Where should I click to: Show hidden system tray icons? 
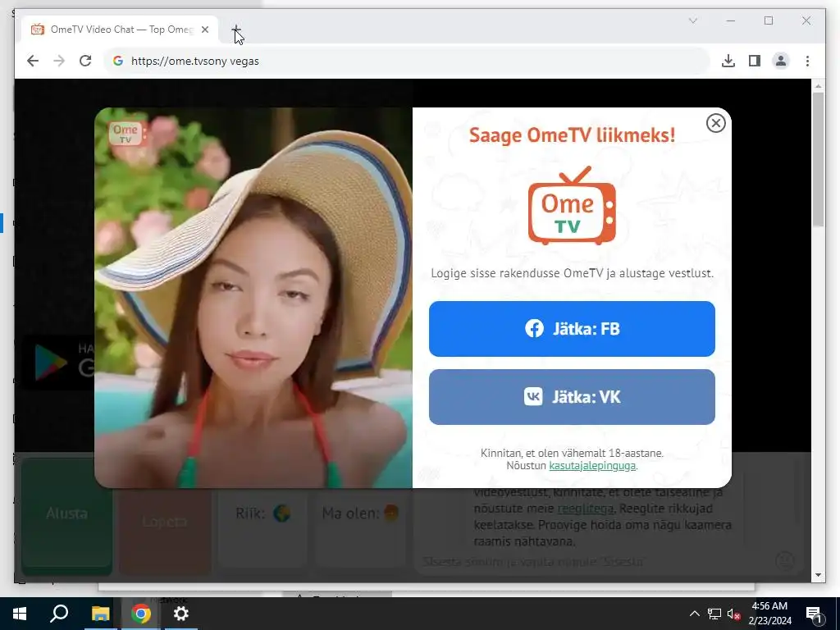(x=694, y=614)
